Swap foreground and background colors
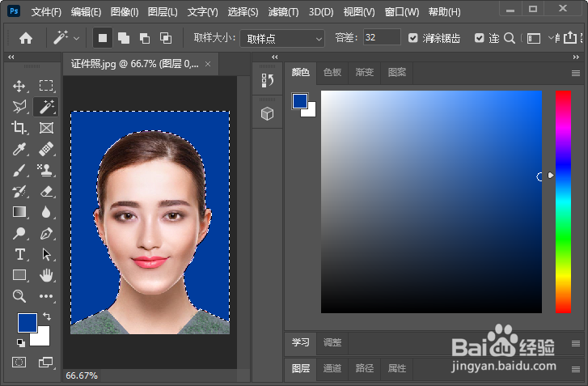Viewport: 588px width, 386px height. pos(47,316)
